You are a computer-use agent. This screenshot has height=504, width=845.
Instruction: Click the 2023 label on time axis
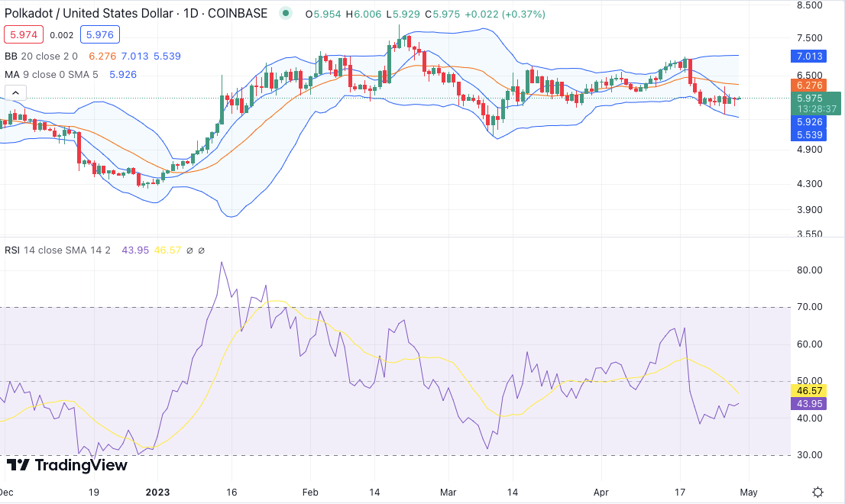(x=158, y=492)
